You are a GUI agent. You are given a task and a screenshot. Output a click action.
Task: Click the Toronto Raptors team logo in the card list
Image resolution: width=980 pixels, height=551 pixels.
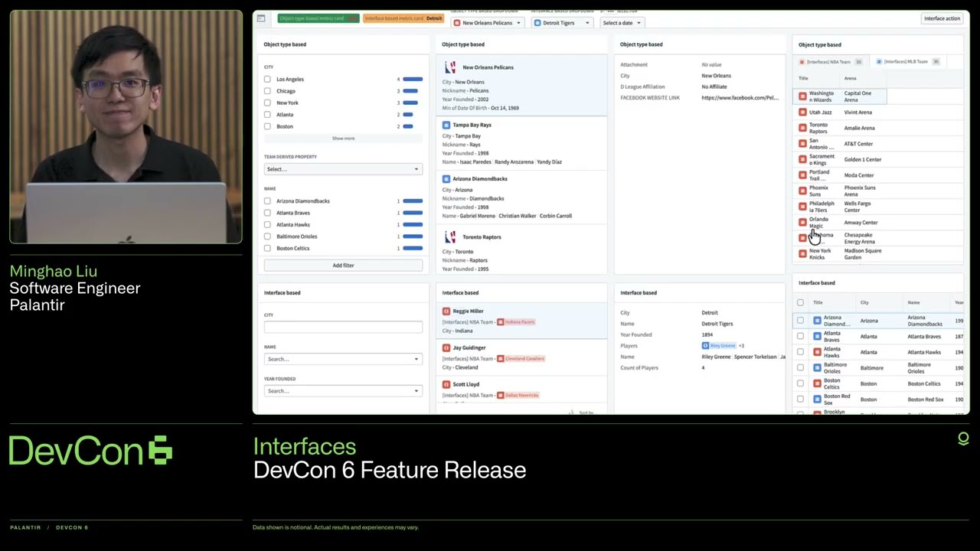click(450, 237)
